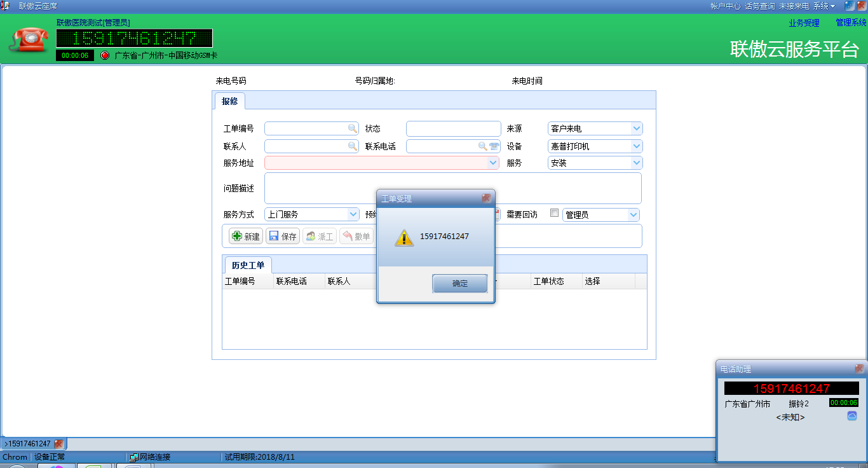Open 话务查询 in the title bar

click(x=759, y=6)
